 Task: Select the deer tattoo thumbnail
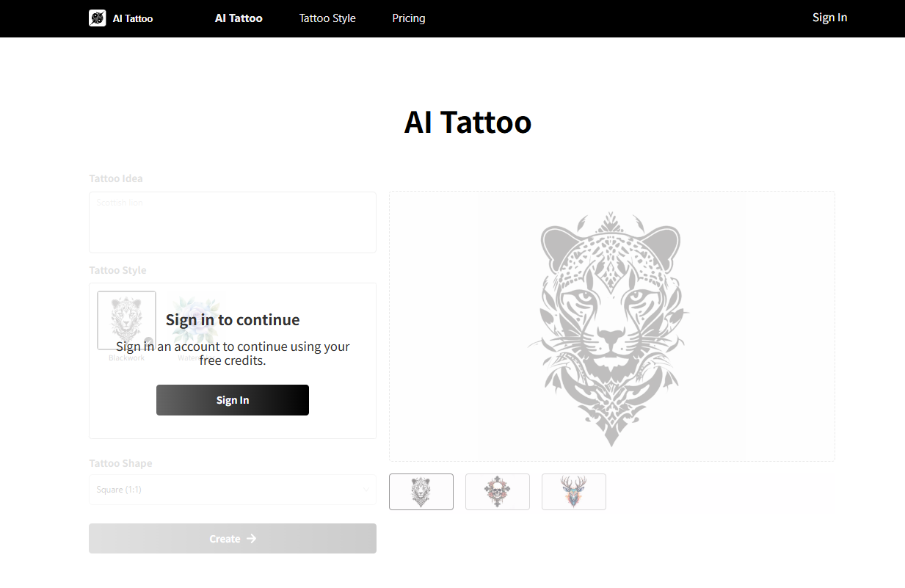tap(574, 492)
